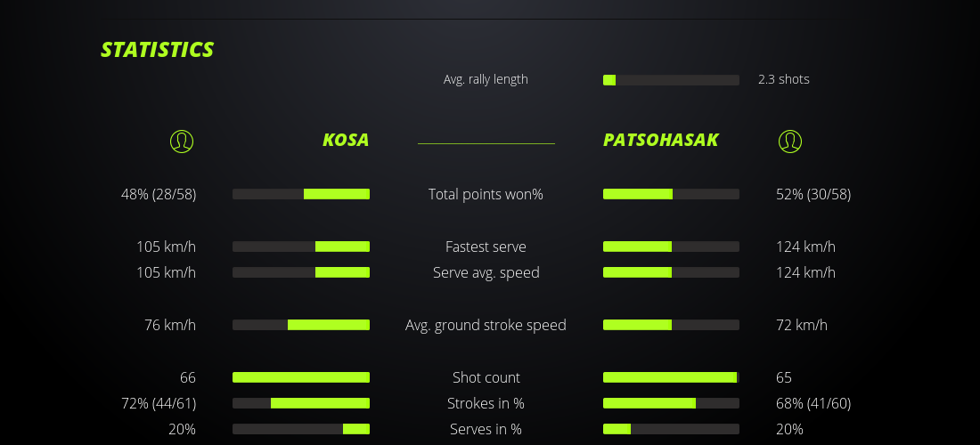Select the KOSA player name
Viewport: 980px width, 445px height.
click(x=346, y=141)
